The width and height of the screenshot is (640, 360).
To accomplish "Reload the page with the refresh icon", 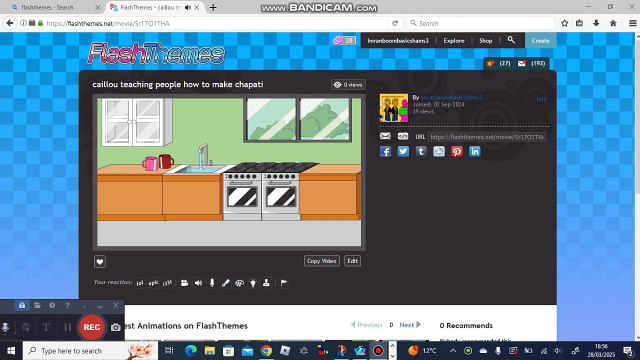I will coord(395,23).
